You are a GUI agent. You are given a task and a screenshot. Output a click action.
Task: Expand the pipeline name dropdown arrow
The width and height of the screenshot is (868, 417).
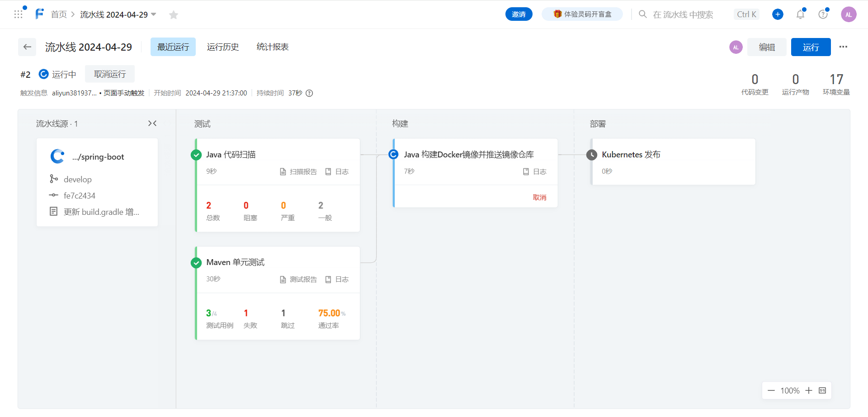(154, 14)
